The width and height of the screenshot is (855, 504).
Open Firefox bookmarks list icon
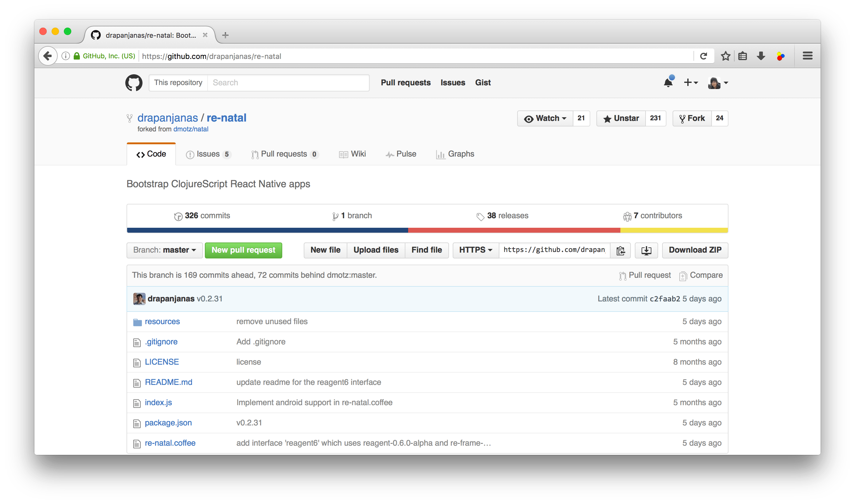coord(743,56)
